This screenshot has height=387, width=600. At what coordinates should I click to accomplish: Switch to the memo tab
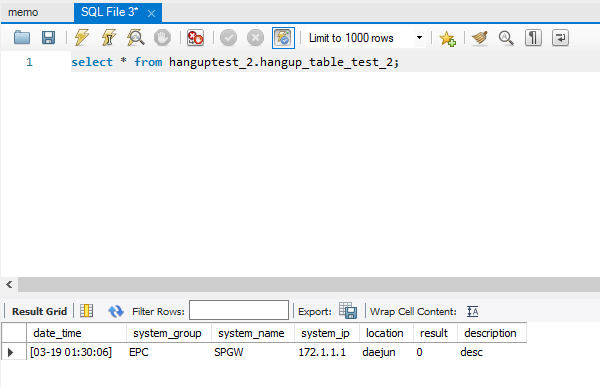[23, 12]
